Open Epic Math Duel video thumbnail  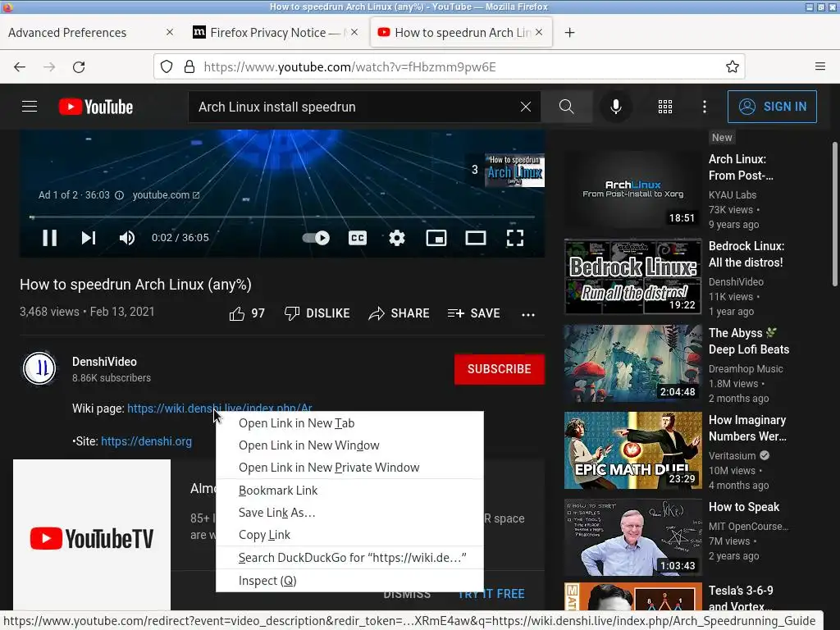tap(632, 450)
